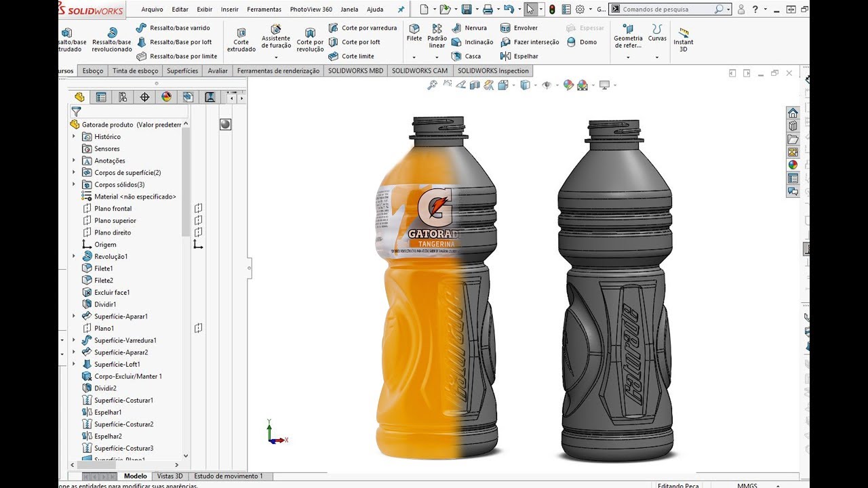Select Ressalto/base varrido
The height and width of the screenshot is (488, 868).
point(174,28)
